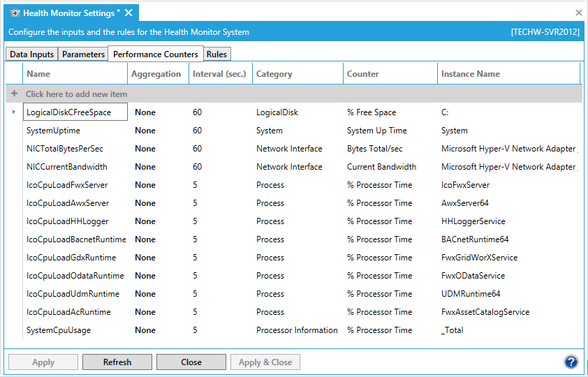
Task: Select the Rules tab
Action: coord(216,54)
